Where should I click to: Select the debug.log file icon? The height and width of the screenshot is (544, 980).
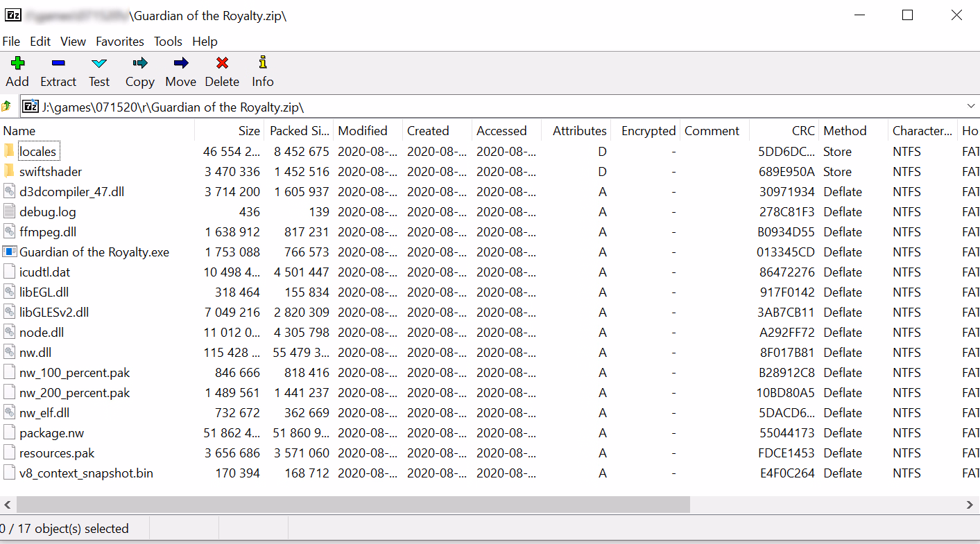point(9,211)
